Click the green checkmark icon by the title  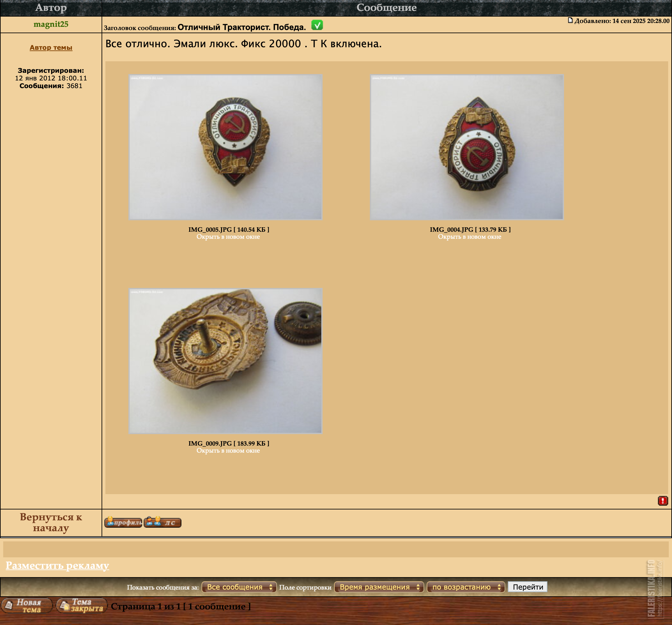317,25
